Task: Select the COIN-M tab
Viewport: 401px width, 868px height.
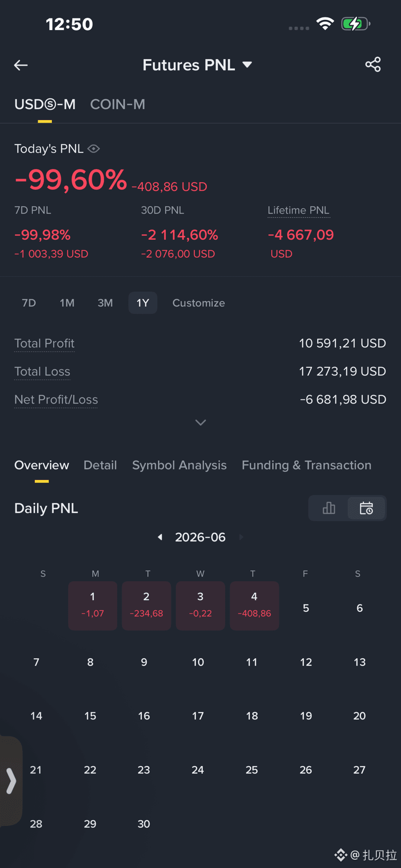Action: coord(118,104)
